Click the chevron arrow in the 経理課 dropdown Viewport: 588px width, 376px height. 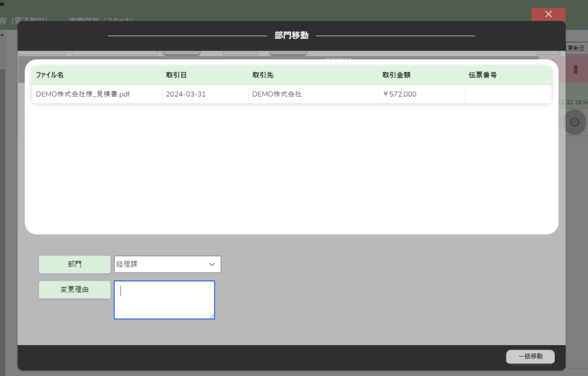[212, 264]
